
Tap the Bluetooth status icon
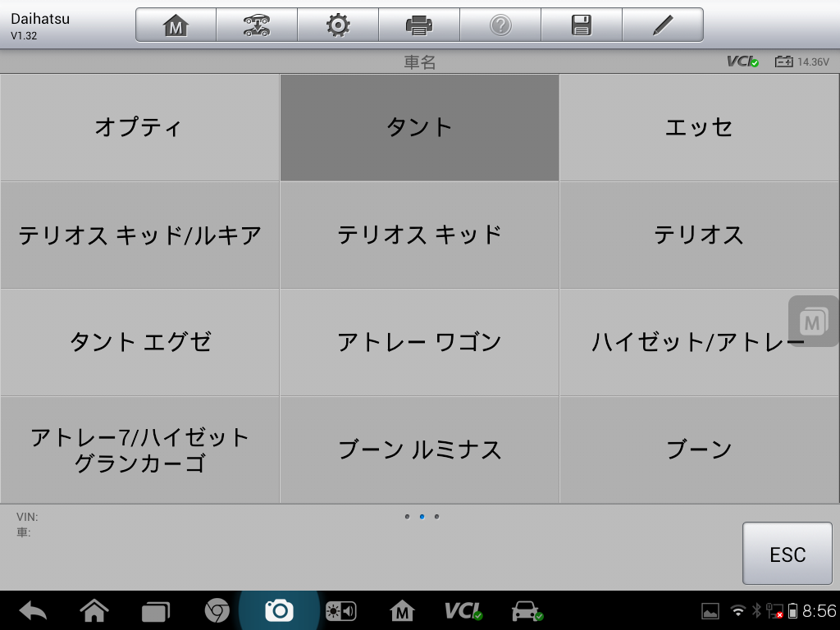pyautogui.click(x=756, y=610)
